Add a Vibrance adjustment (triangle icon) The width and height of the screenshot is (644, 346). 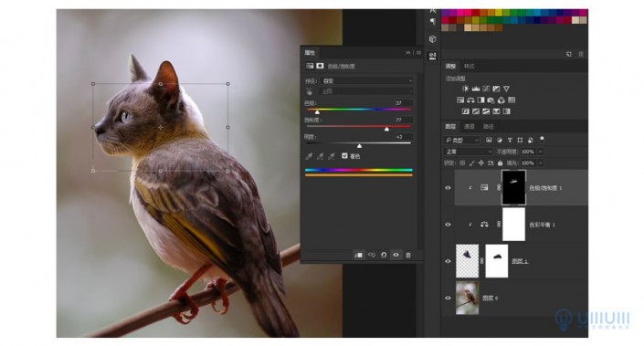point(506,89)
